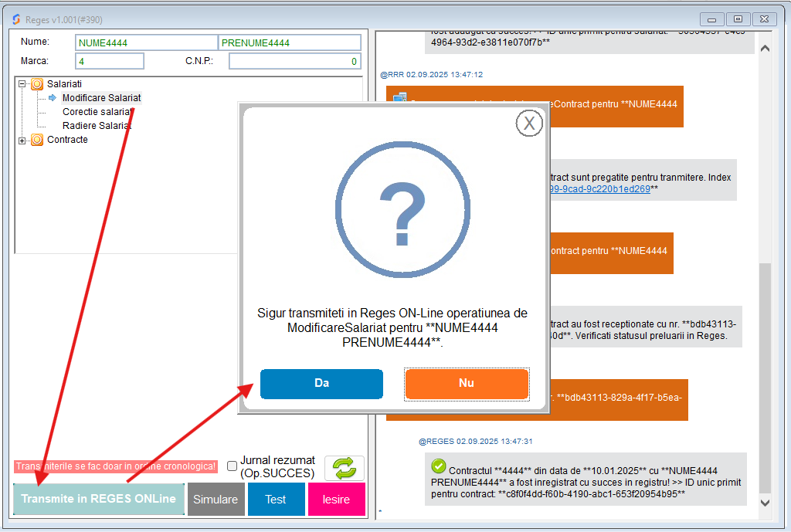Collapse the Salariati tree node

(22, 84)
